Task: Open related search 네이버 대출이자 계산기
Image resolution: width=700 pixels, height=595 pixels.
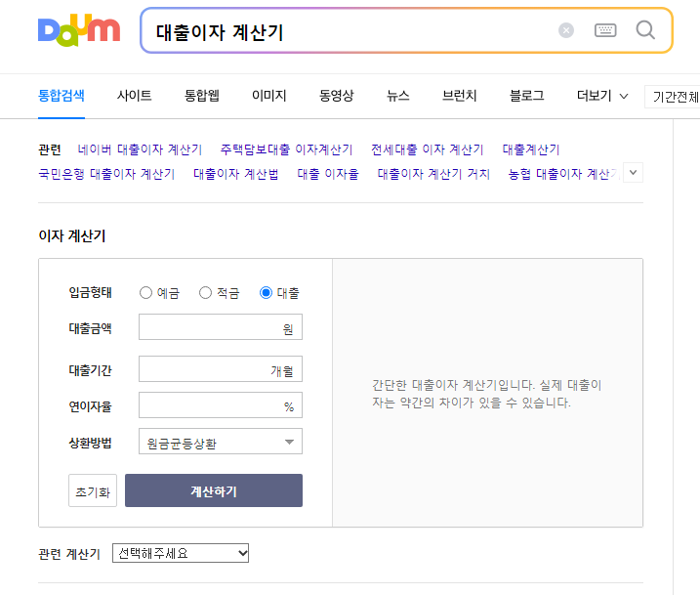Action: click(140, 149)
